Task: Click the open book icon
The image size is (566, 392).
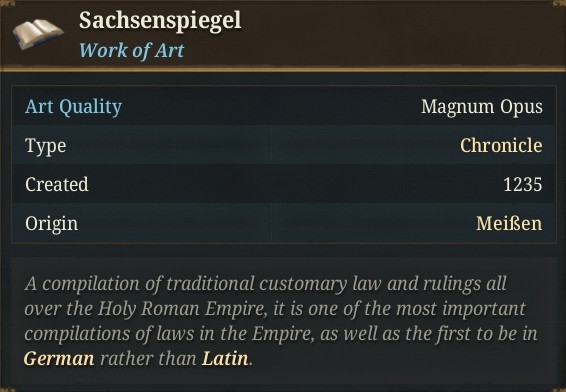Action: coord(38,34)
